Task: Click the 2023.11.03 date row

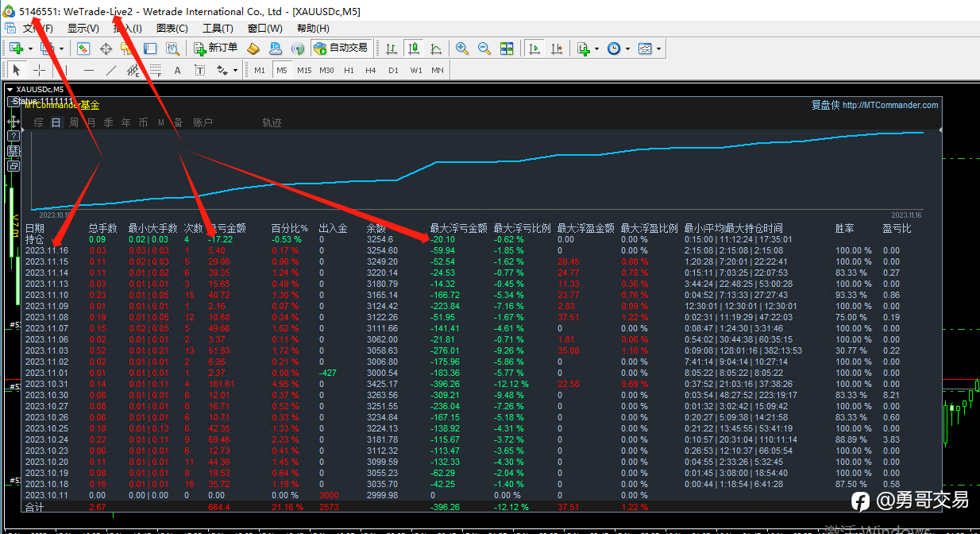Action: (x=481, y=350)
